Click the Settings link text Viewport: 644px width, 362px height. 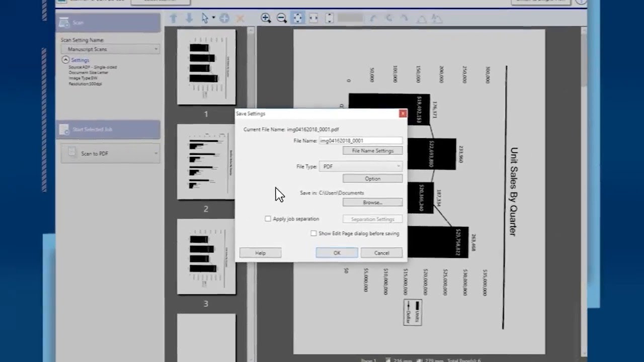pos(80,60)
